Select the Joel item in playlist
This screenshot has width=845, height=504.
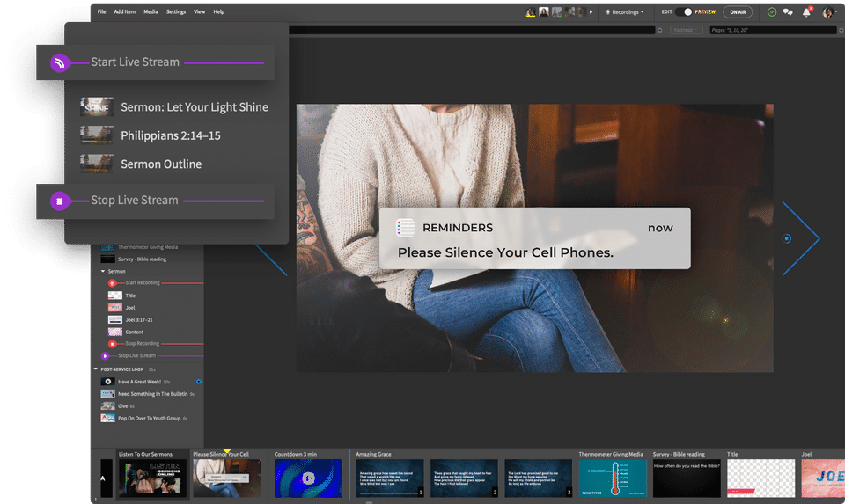(x=130, y=308)
